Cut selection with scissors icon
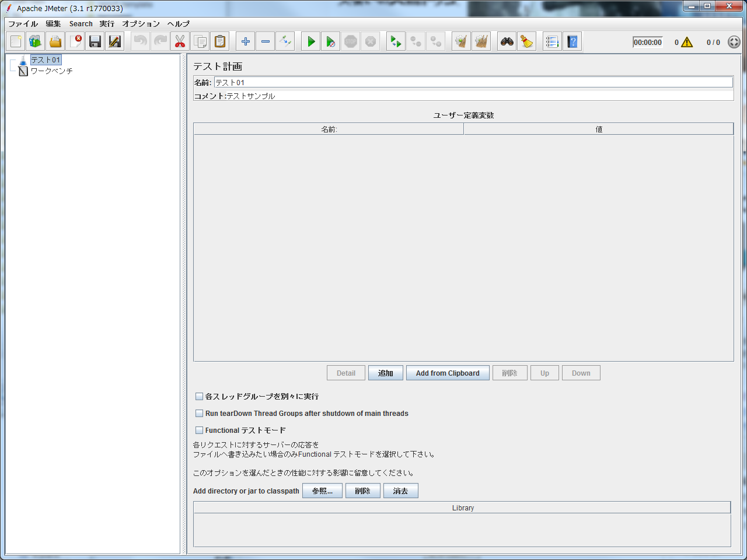Image resolution: width=747 pixels, height=560 pixels. (x=180, y=41)
